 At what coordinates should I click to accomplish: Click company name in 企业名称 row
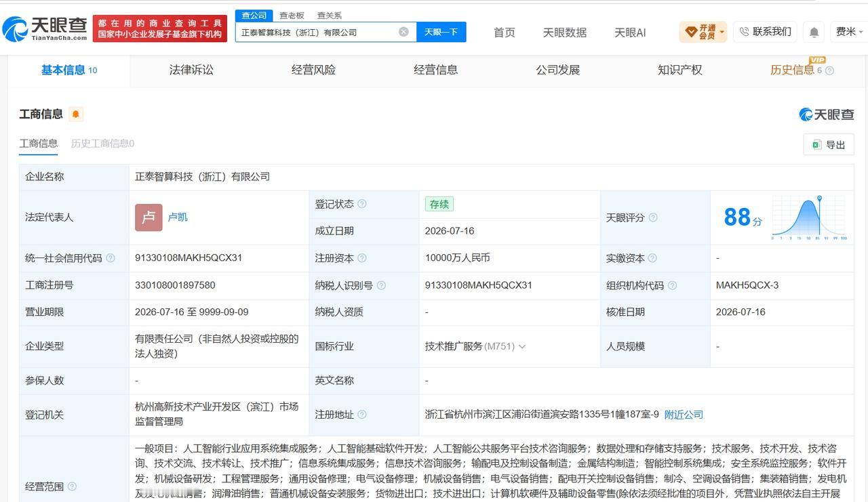coord(202,177)
